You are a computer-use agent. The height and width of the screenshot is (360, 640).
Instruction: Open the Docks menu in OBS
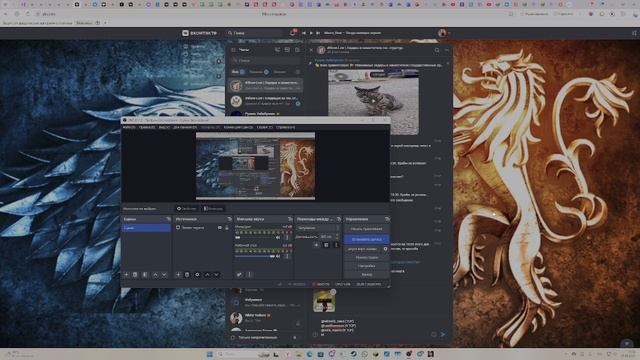coord(185,127)
